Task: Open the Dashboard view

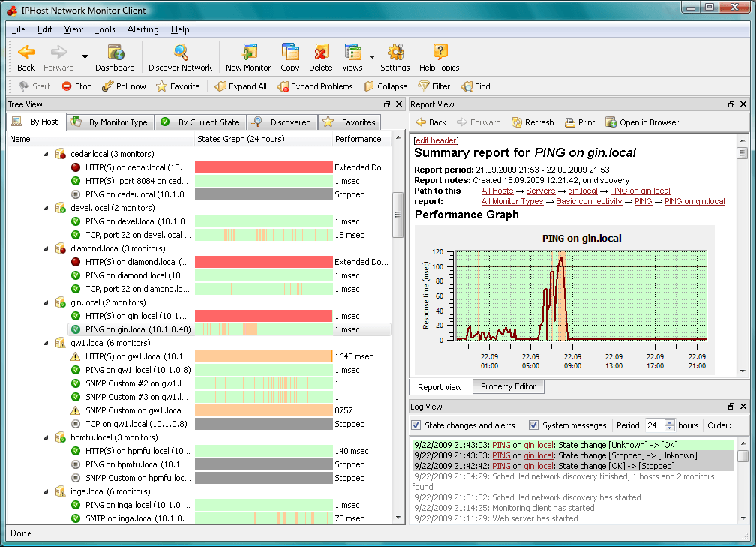Action: click(x=115, y=57)
